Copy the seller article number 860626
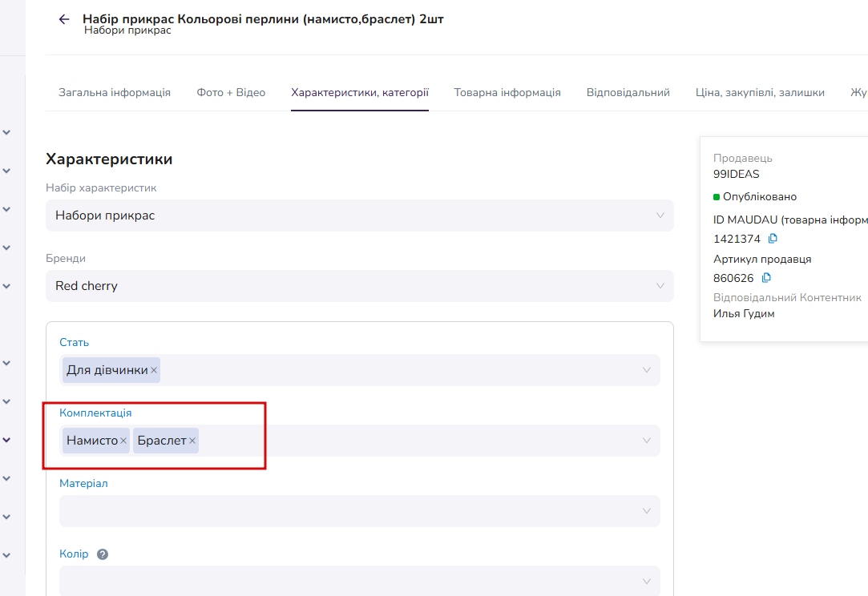Image resolution: width=868 pixels, height=596 pixels. [766, 278]
